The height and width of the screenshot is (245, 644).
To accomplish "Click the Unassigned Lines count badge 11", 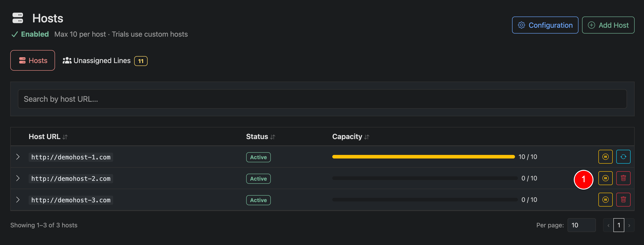I will [x=141, y=61].
